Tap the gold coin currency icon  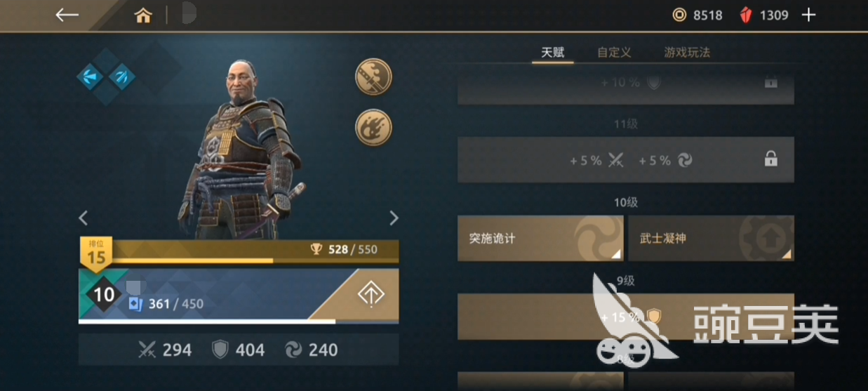pyautogui.click(x=679, y=15)
